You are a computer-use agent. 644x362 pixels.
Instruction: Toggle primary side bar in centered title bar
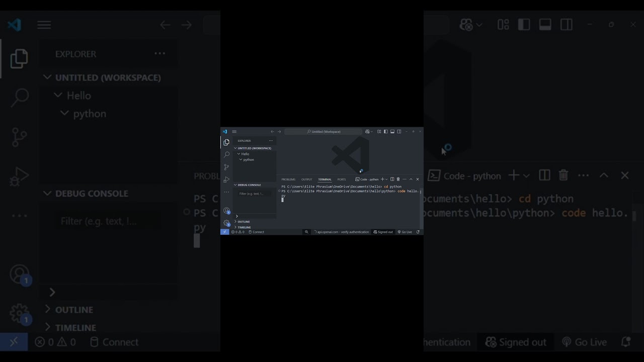pos(385,132)
